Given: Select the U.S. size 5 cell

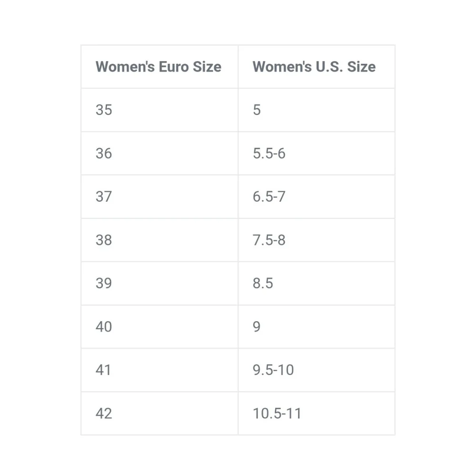Looking at the screenshot, I should [x=317, y=110].
